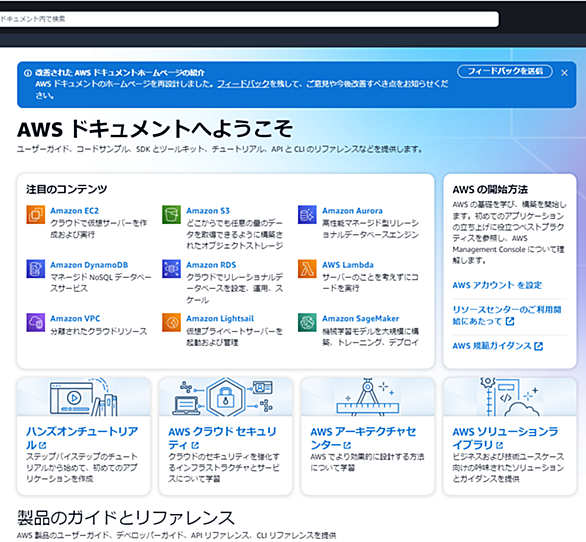Click the 仮想プライベートサーバーを起動および管理 description
586x542 pixels.
(x=234, y=337)
